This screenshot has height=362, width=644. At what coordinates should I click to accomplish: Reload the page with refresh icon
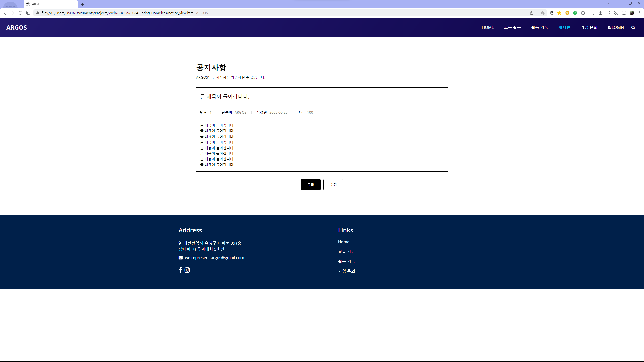(21, 13)
